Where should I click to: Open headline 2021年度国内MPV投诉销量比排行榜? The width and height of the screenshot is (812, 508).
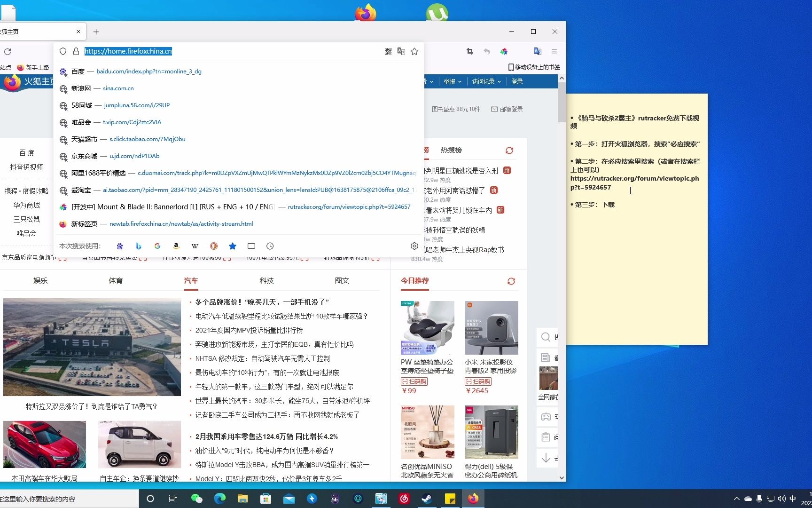[249, 330]
